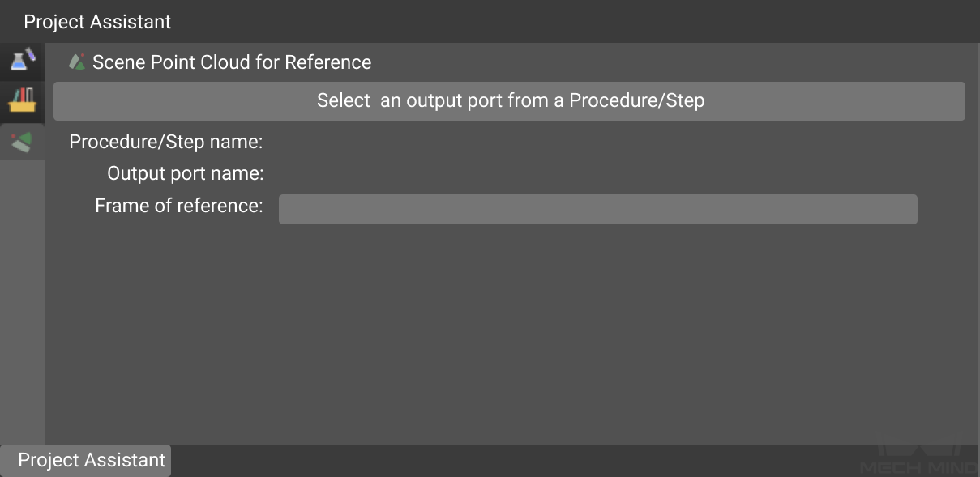Click the Procedure/Step name label
Screen dimensions: 980x477
(166, 142)
